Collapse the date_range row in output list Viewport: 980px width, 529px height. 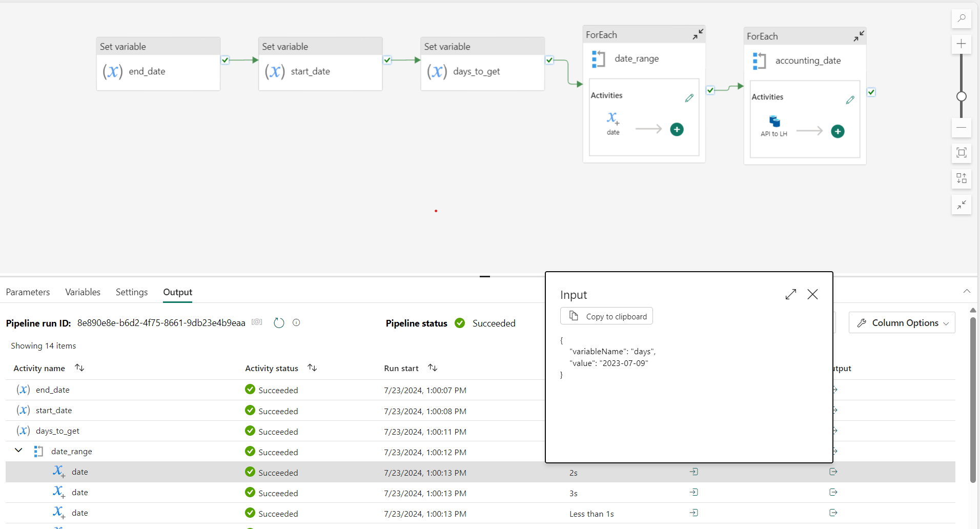(18, 451)
